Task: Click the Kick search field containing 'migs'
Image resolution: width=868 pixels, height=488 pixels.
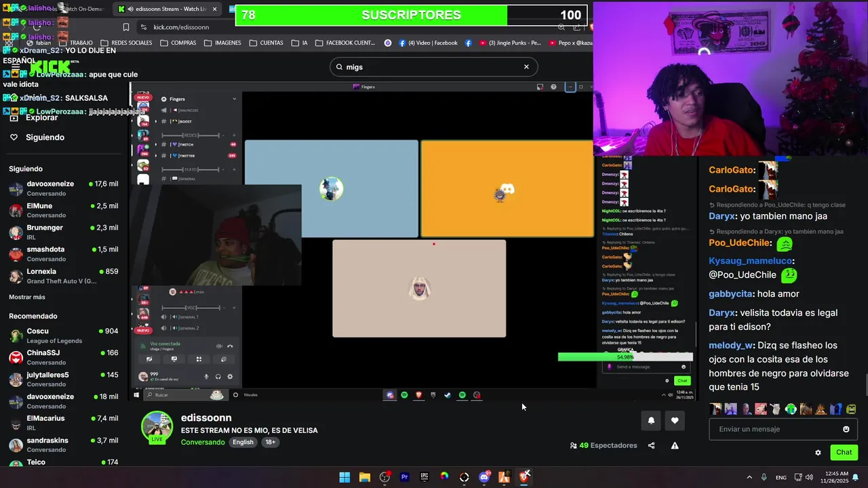Action: point(434,66)
